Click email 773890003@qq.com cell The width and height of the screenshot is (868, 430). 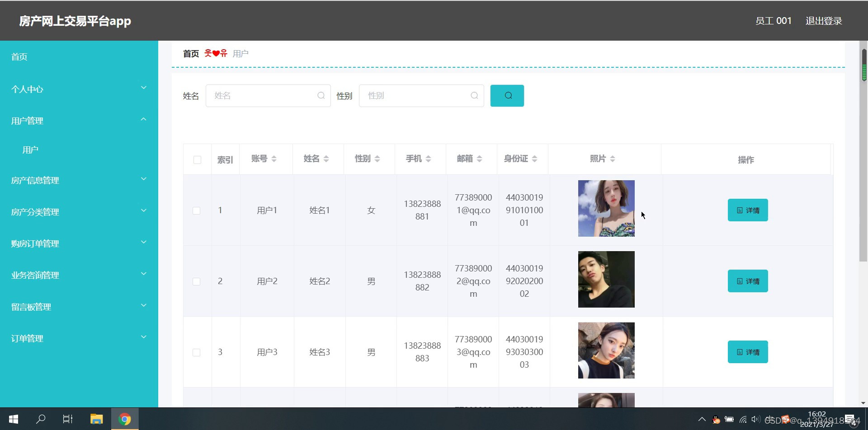(x=473, y=352)
